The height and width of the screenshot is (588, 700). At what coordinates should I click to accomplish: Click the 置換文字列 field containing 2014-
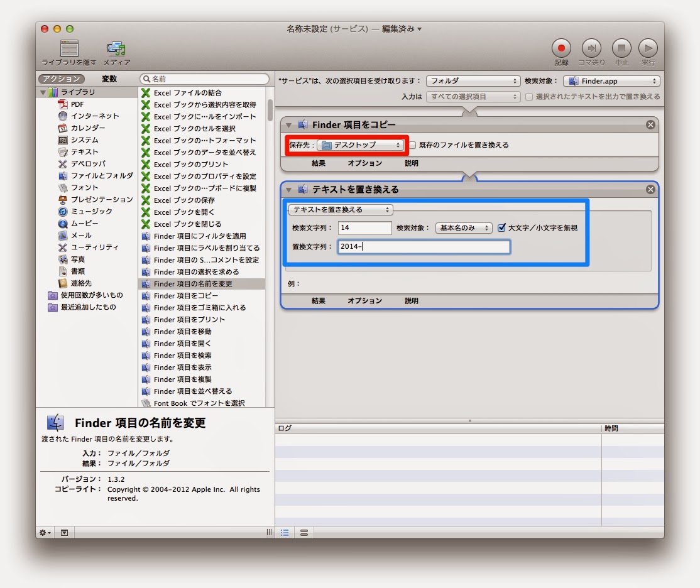tap(424, 246)
